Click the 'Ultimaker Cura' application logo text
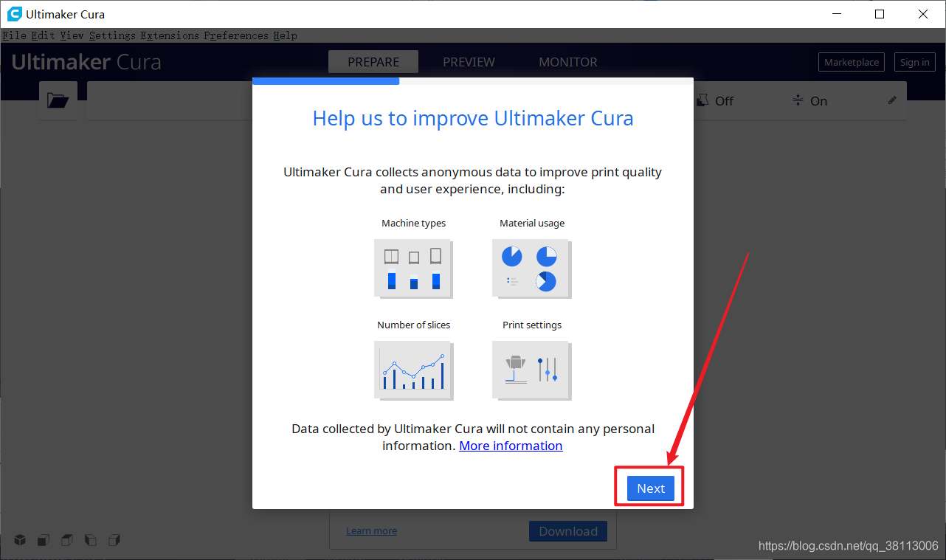The width and height of the screenshot is (946, 560). click(x=86, y=62)
